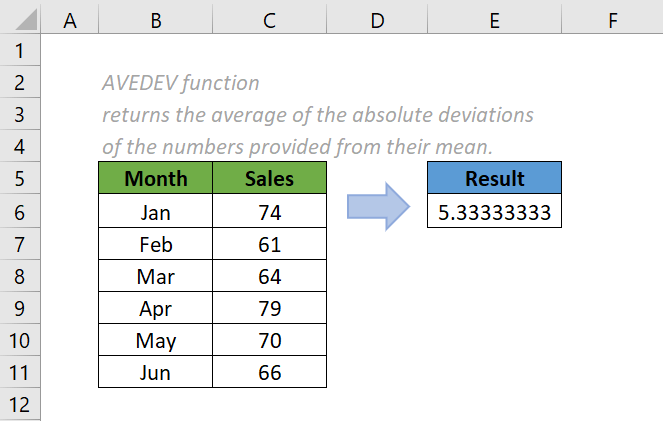Select the green Month header cell
Screen dimensions: 663x421
(x=155, y=179)
